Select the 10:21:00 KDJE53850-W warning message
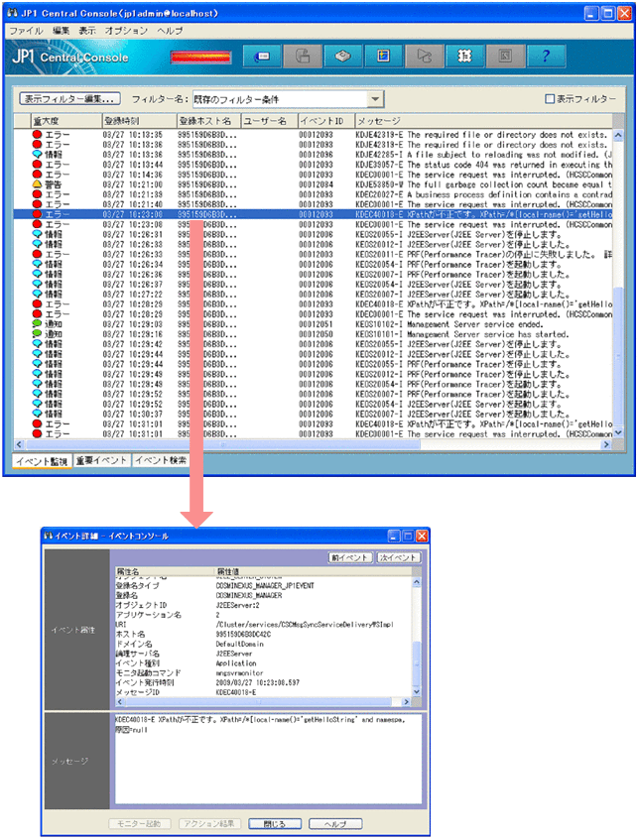 [x=483, y=184]
